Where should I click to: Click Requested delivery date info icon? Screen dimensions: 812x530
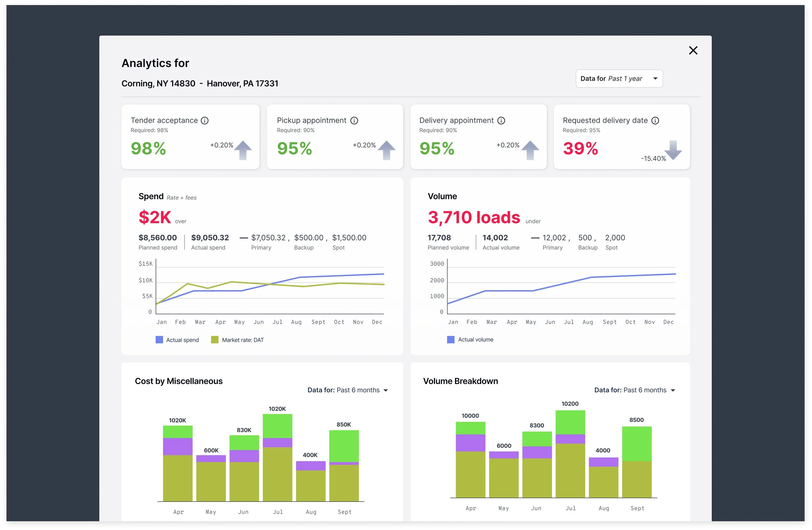pos(655,121)
